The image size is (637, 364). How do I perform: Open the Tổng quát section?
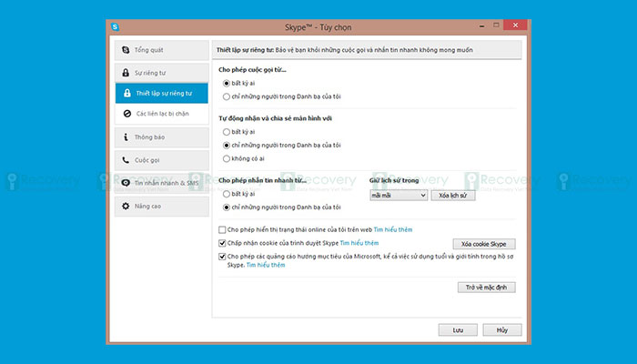click(x=162, y=50)
